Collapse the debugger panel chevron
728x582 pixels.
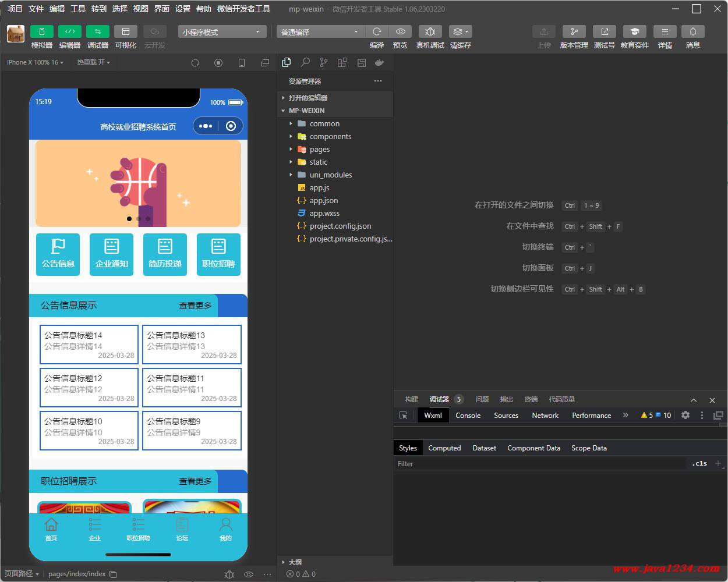(694, 400)
